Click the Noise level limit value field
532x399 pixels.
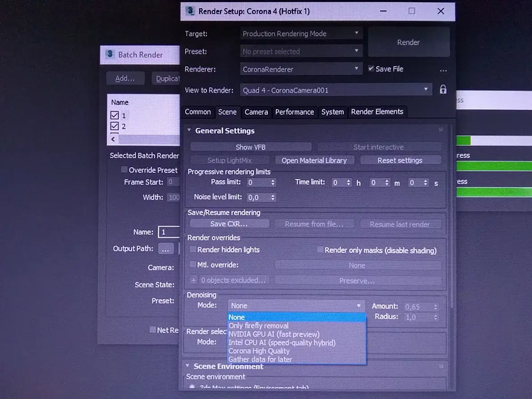[x=258, y=197]
